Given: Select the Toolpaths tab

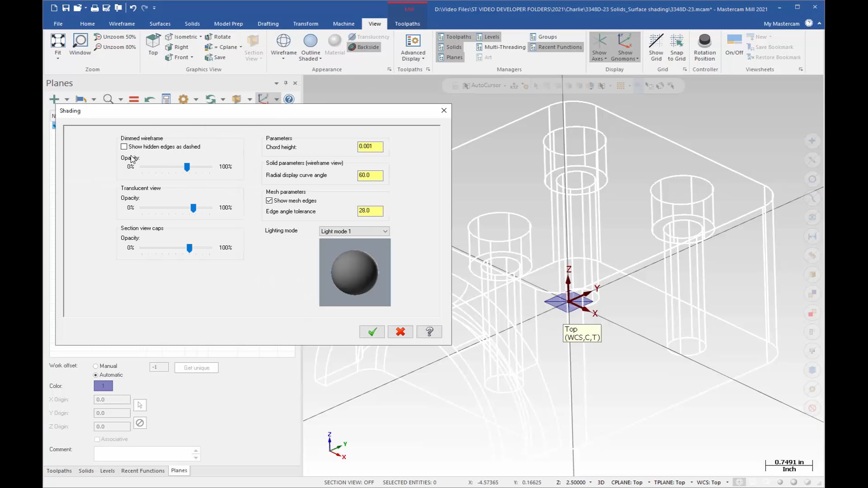Looking at the screenshot, I should pyautogui.click(x=59, y=470).
